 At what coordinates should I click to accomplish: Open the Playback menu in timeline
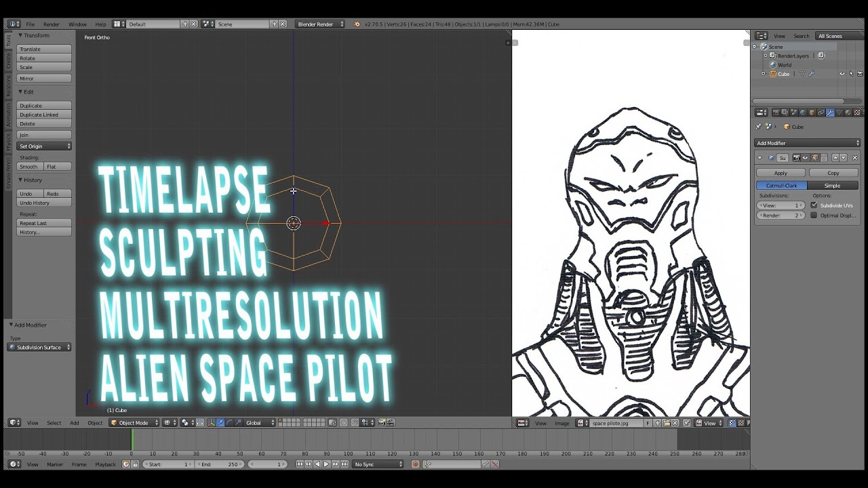point(105,464)
